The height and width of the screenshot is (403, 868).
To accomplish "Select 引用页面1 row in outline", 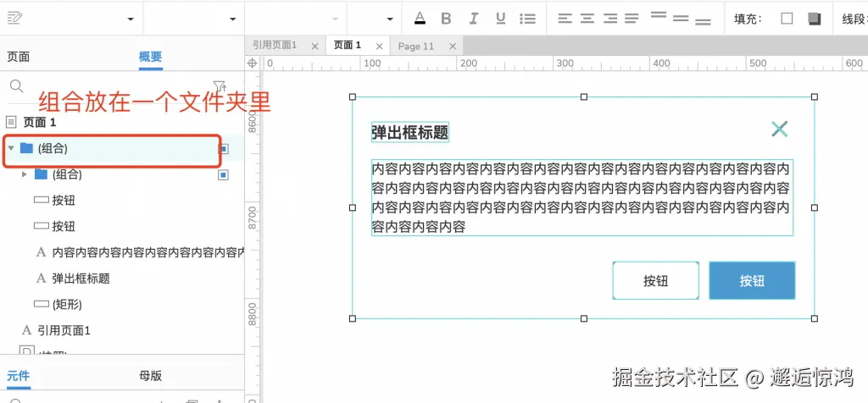I will click(122, 330).
